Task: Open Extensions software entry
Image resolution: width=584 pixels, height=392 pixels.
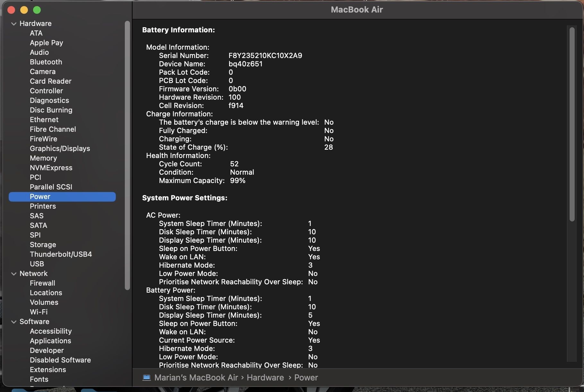Action: tap(48, 370)
